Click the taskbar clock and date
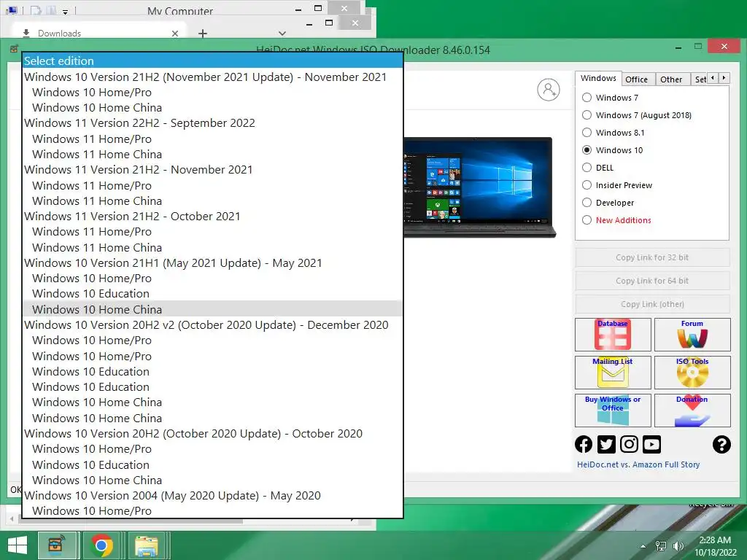The image size is (747, 560). pos(715,546)
